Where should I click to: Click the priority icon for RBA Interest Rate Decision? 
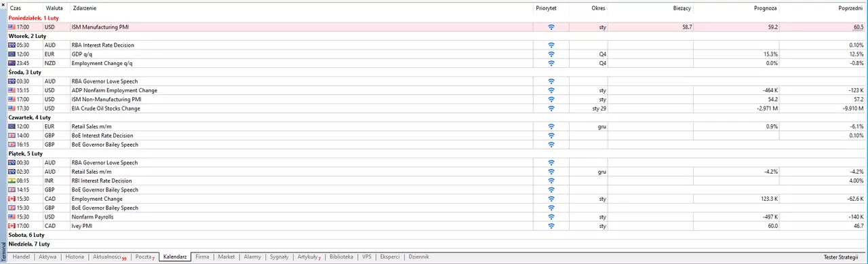[551, 45]
